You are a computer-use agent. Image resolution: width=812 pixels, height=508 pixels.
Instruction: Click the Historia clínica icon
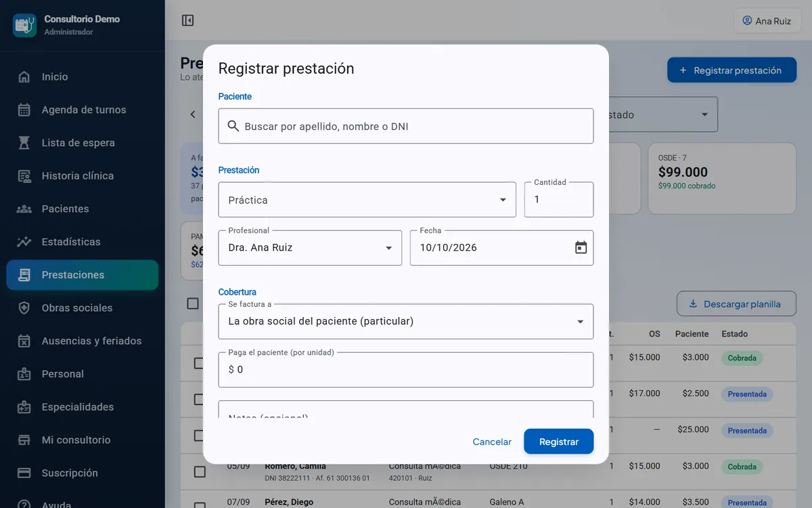point(24,175)
